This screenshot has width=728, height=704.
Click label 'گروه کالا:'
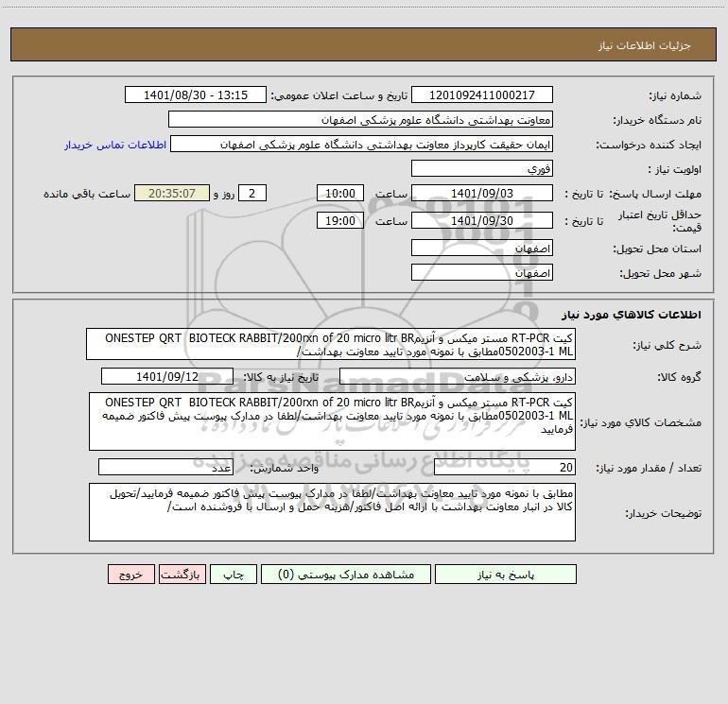click(x=679, y=378)
